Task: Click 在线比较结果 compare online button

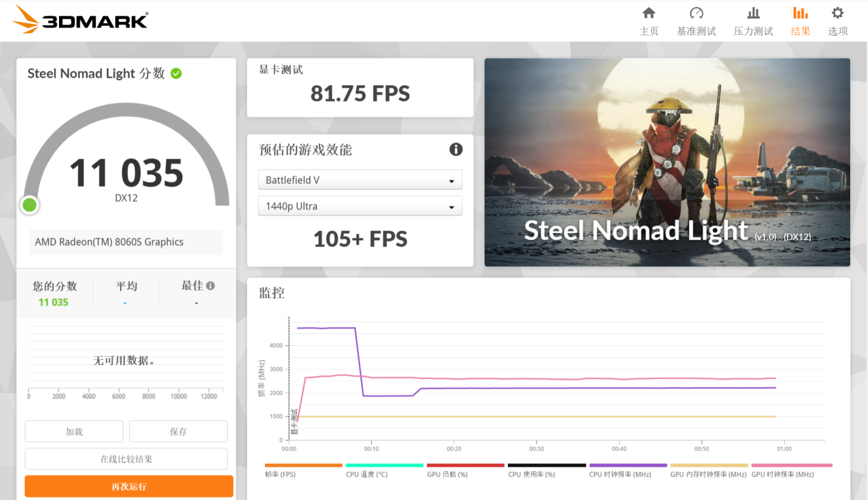Action: point(126,459)
